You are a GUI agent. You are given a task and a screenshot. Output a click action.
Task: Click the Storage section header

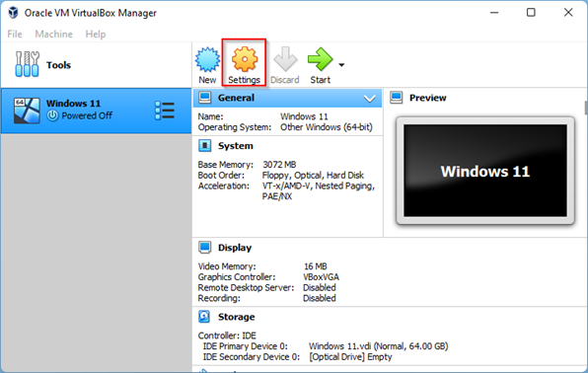click(236, 317)
